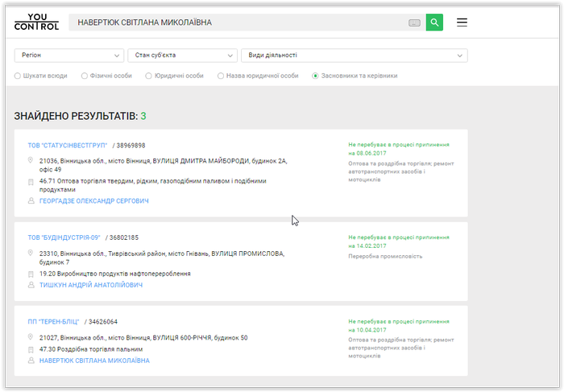Screen dimensions: 564x392
Task: Click location pin icon for СТАТУСІНВЕСТГРУП address
Action: pos(31,160)
